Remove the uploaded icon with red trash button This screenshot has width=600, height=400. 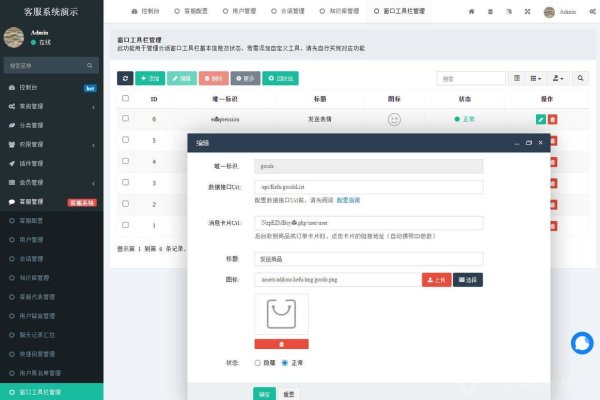281,344
